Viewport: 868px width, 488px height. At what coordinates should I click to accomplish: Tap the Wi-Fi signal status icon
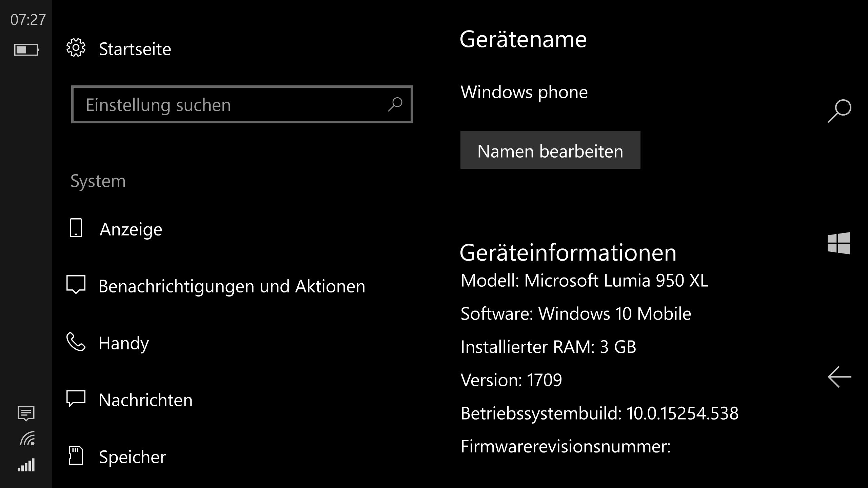[x=27, y=439]
